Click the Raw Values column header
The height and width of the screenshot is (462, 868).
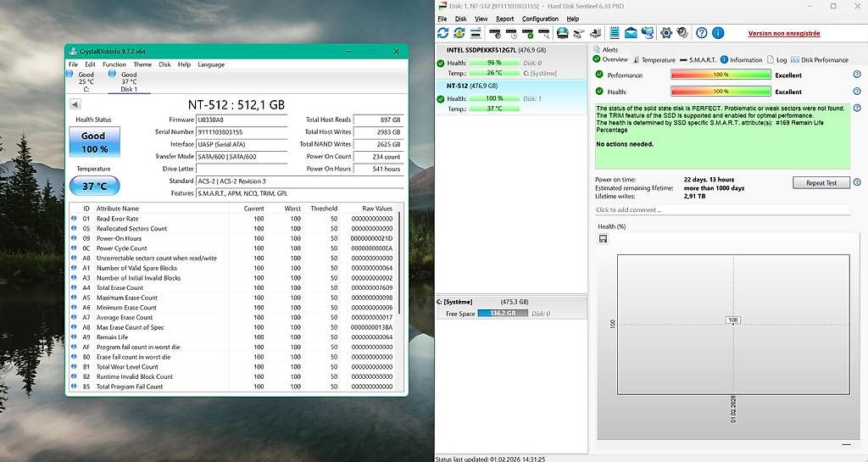tap(377, 209)
